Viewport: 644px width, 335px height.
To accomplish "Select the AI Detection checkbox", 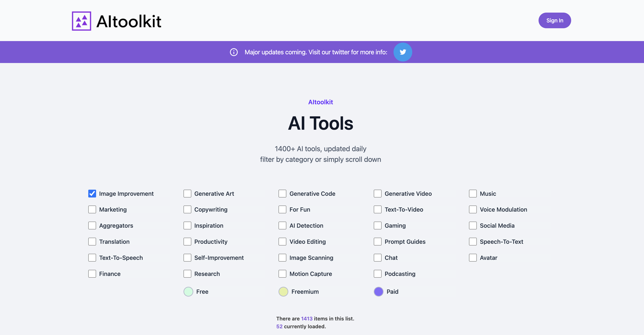I will (282, 225).
